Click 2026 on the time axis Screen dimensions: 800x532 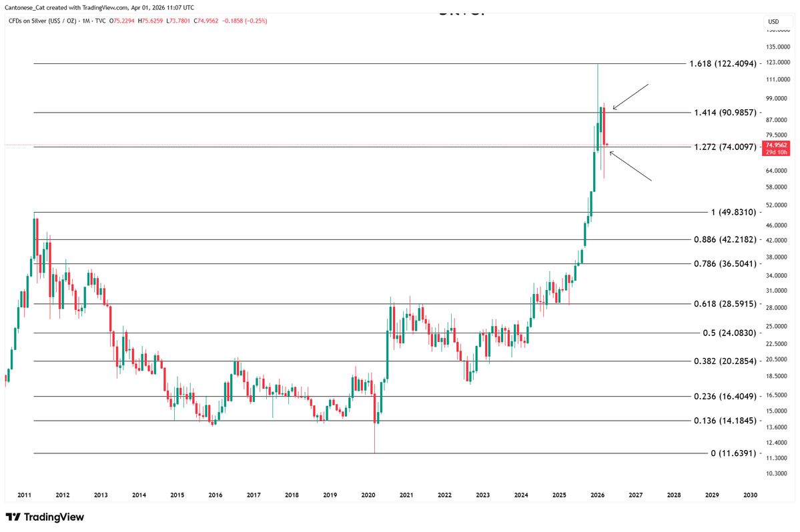[597, 495]
